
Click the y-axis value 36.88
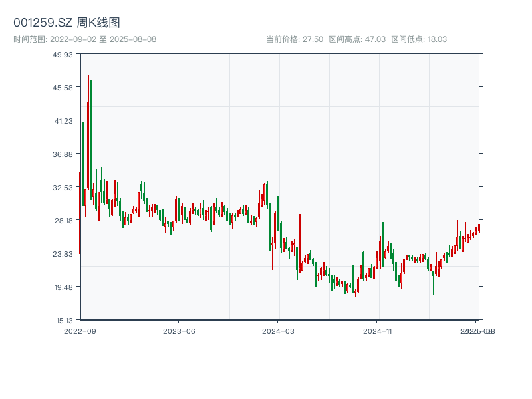coord(63,154)
